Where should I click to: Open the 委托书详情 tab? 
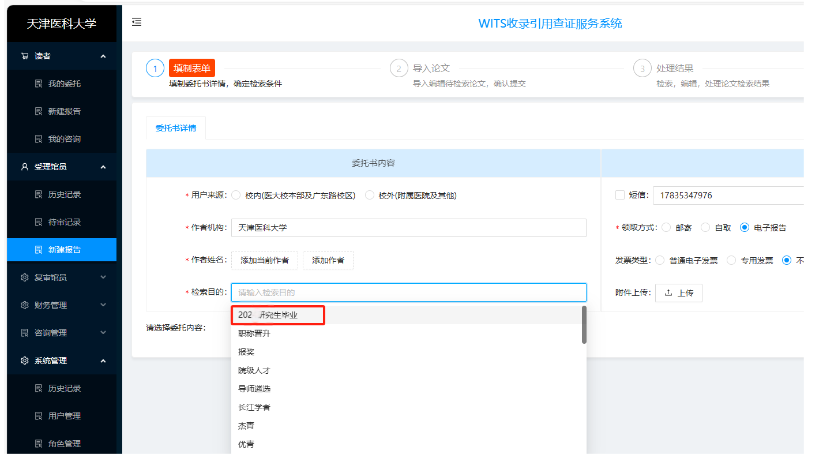176,128
